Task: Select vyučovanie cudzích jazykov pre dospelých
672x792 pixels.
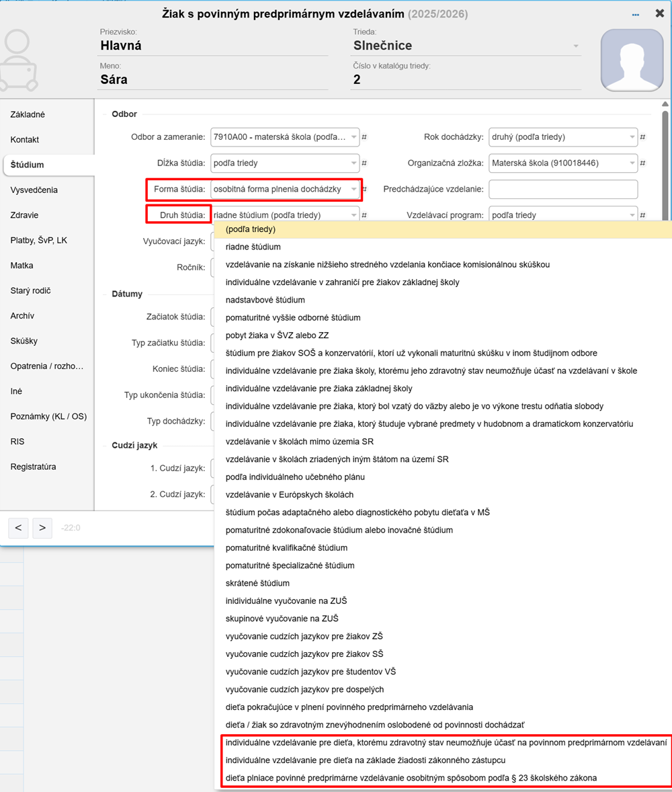Action: pyautogui.click(x=443, y=689)
